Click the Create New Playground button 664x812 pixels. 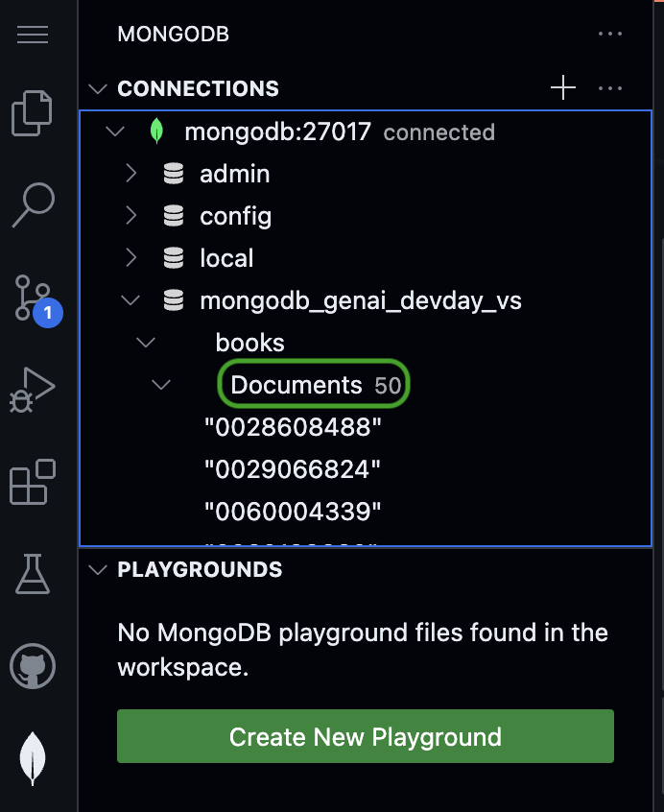tap(366, 736)
